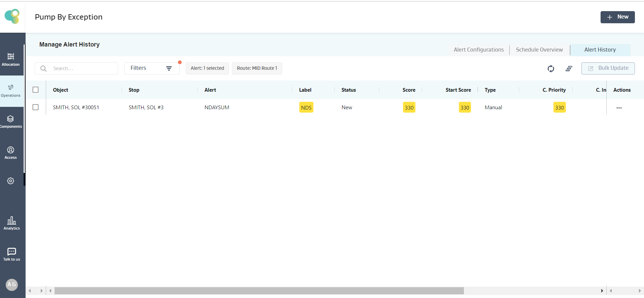Image resolution: width=644 pixels, height=298 pixels.
Task: Click the horizontal scrollbar thumb
Action: click(259, 291)
